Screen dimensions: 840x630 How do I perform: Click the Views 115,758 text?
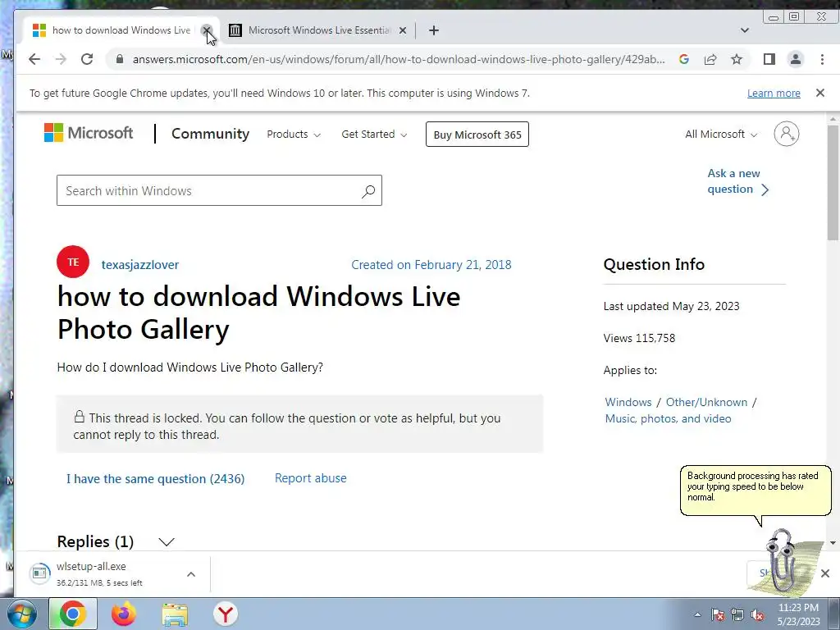click(639, 338)
